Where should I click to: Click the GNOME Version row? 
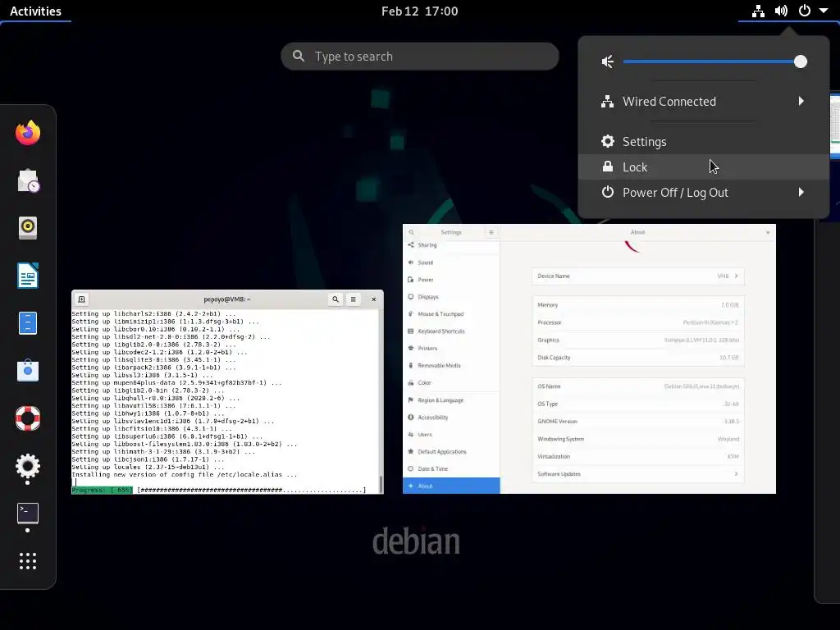[x=638, y=422]
